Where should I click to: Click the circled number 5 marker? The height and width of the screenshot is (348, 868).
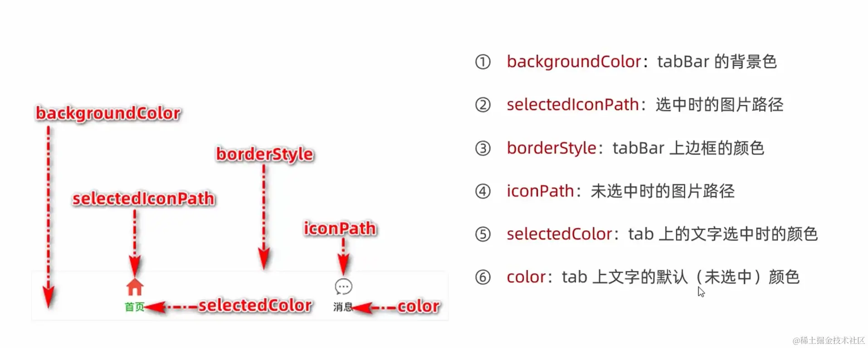tap(483, 234)
